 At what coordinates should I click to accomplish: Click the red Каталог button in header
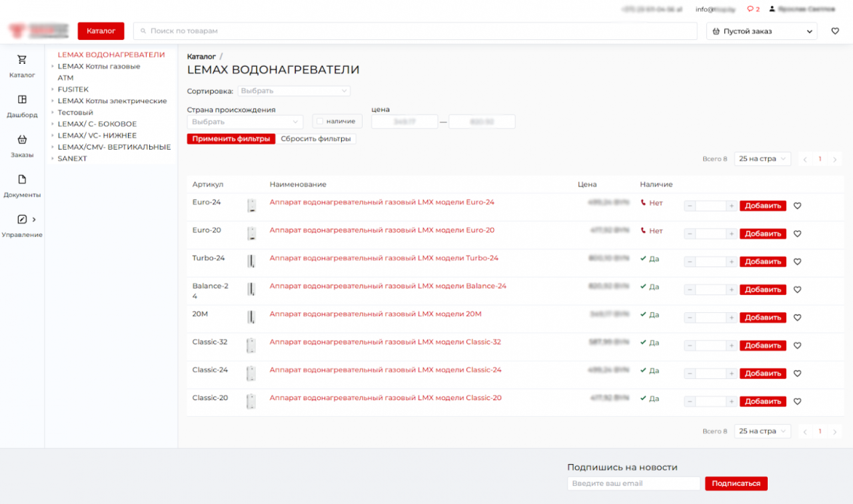101,31
